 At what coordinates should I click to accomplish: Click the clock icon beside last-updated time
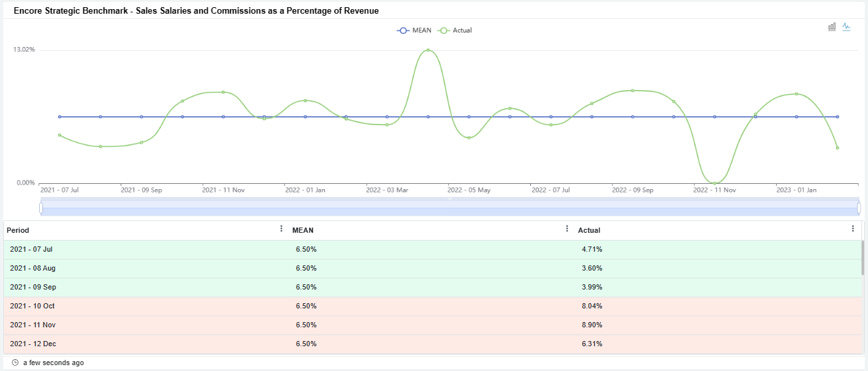(x=15, y=363)
